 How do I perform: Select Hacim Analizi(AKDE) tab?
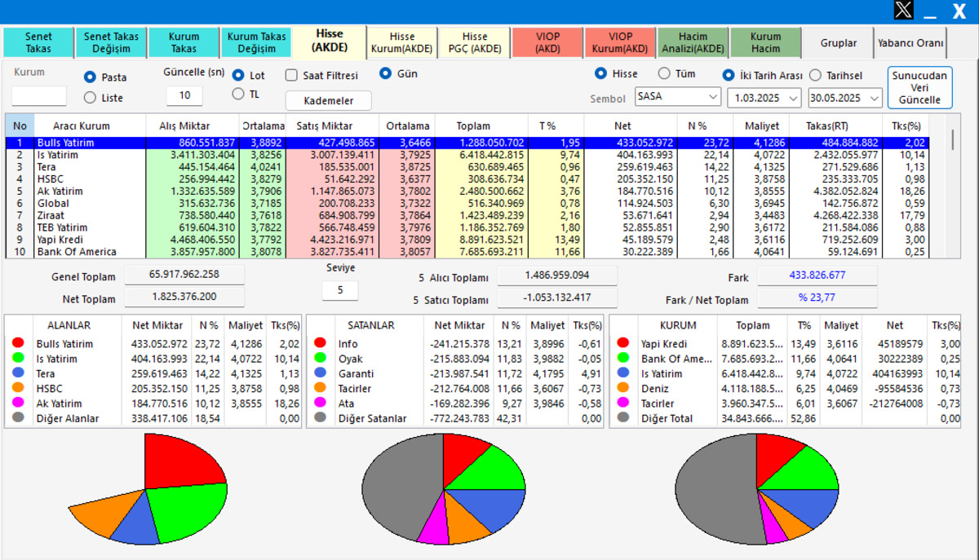point(693,42)
